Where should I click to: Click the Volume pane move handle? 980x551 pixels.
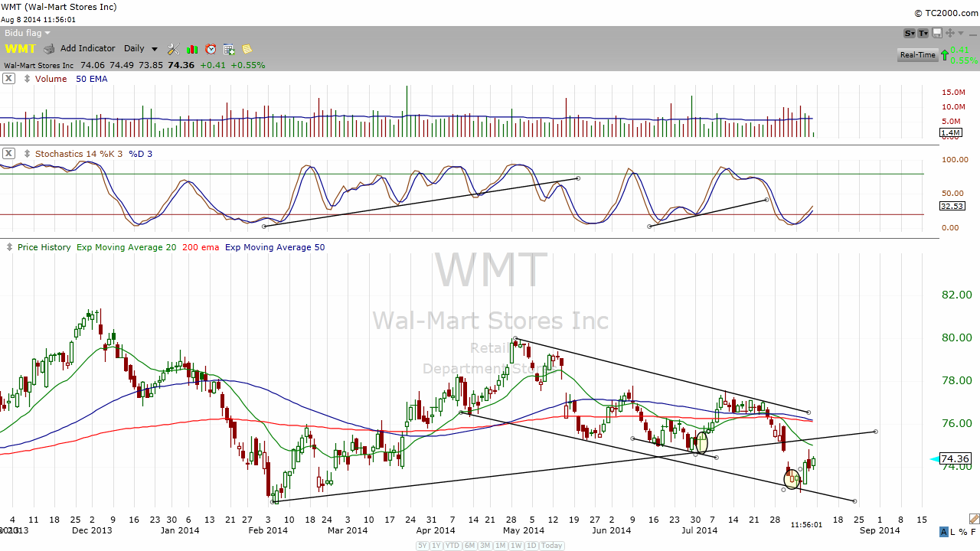point(28,79)
